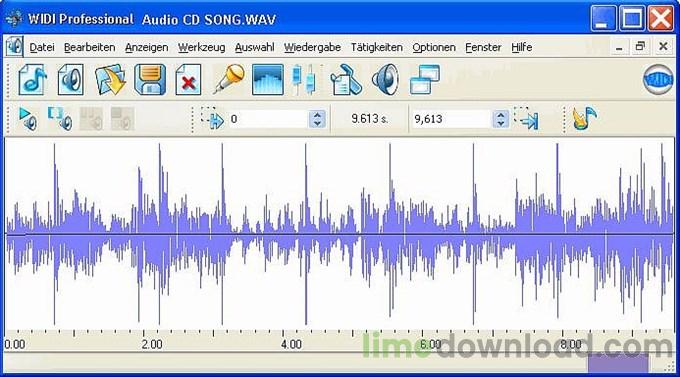Screen dimensions: 680x377
Task: Click the second greyed playback icon
Action: point(122,119)
